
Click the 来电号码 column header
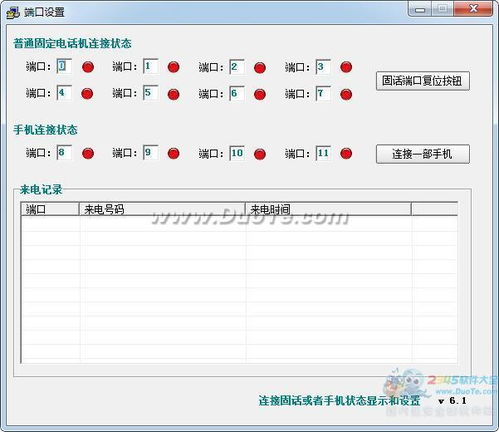pyautogui.click(x=162, y=209)
